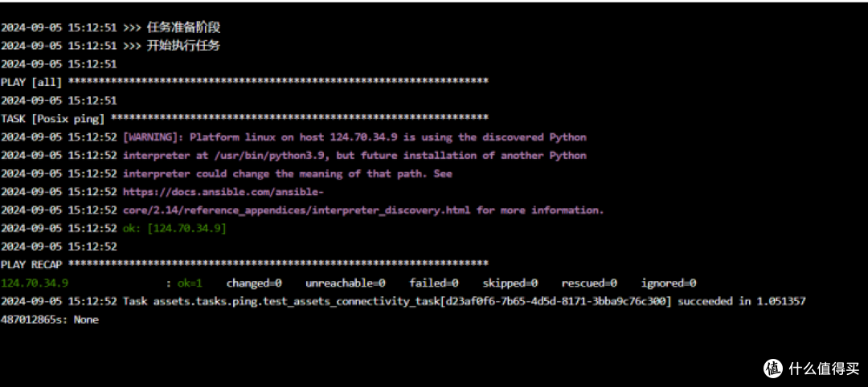
Task: Click the unreachable=0 recap value
Action: click(x=346, y=283)
